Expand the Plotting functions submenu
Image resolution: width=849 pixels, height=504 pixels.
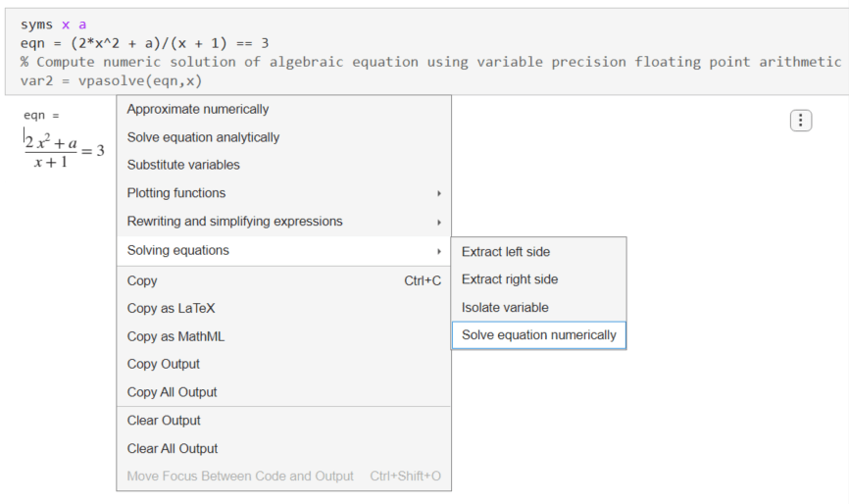point(176,193)
